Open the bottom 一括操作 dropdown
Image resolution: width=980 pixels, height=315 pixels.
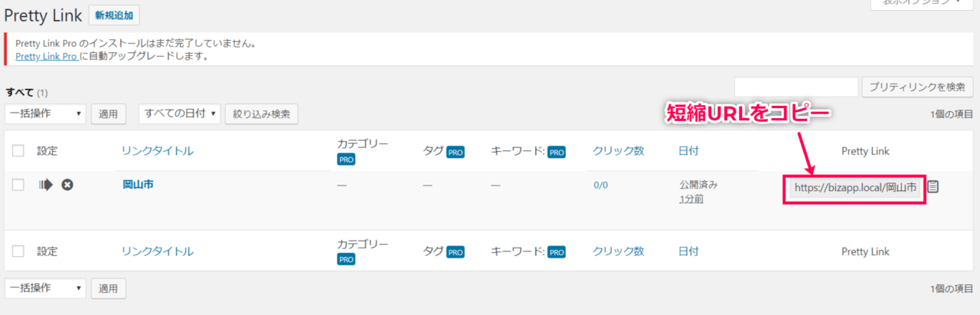pos(45,288)
